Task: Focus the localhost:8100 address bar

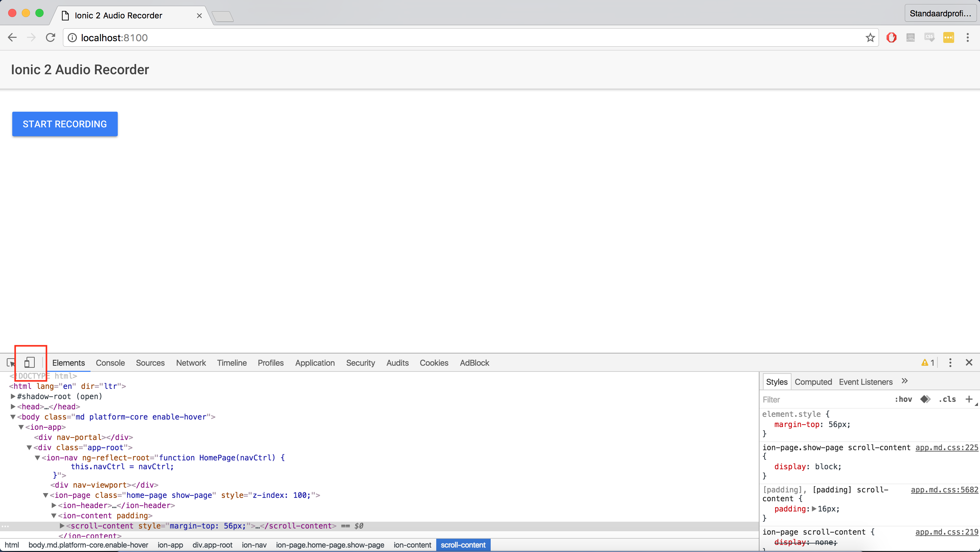Action: pos(471,37)
